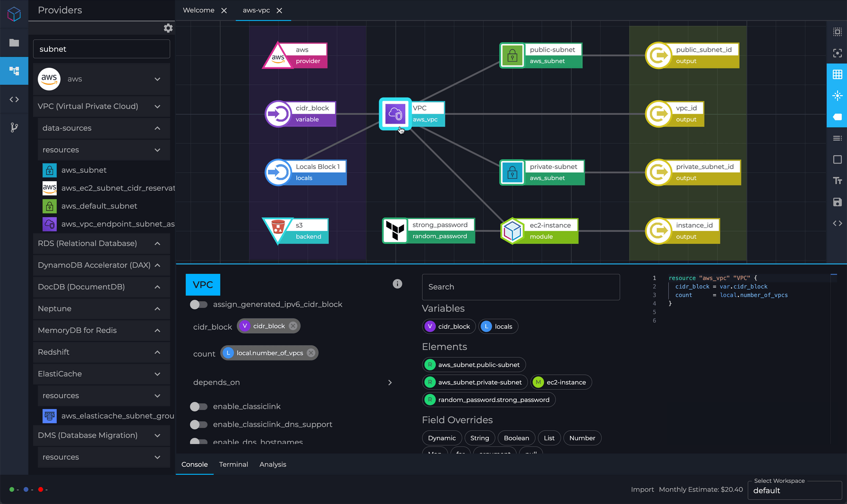Click the text size icon in right toolbar
847x504 pixels.
pyautogui.click(x=837, y=181)
